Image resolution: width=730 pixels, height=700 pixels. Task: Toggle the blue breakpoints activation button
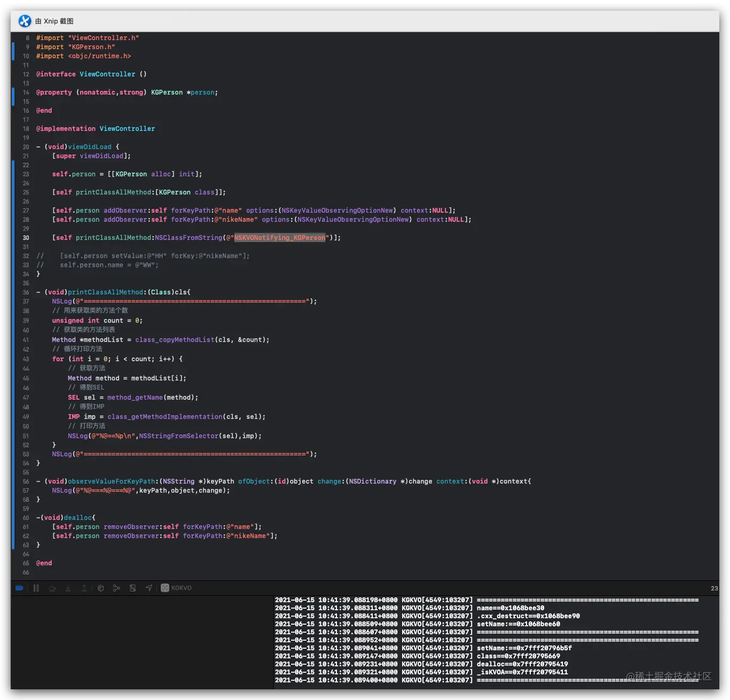[19, 588]
